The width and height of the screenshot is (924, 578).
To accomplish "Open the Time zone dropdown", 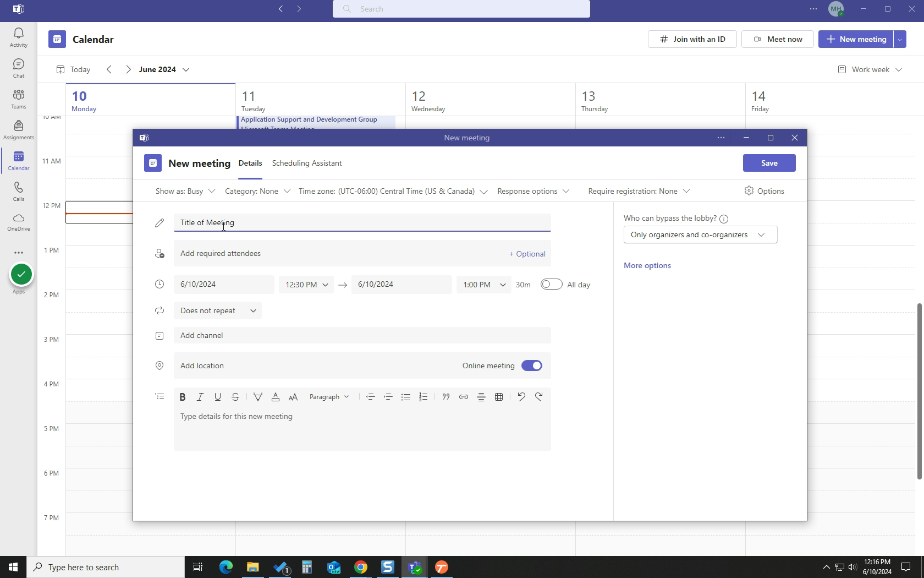I will click(x=393, y=191).
